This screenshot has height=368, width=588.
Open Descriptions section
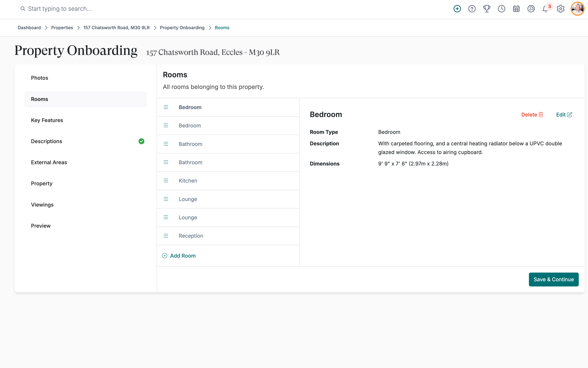(x=86, y=141)
